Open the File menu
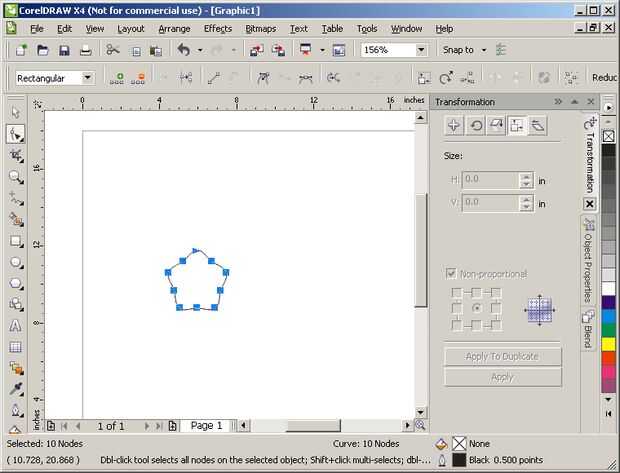This screenshot has width=620, height=473. pos(37,29)
